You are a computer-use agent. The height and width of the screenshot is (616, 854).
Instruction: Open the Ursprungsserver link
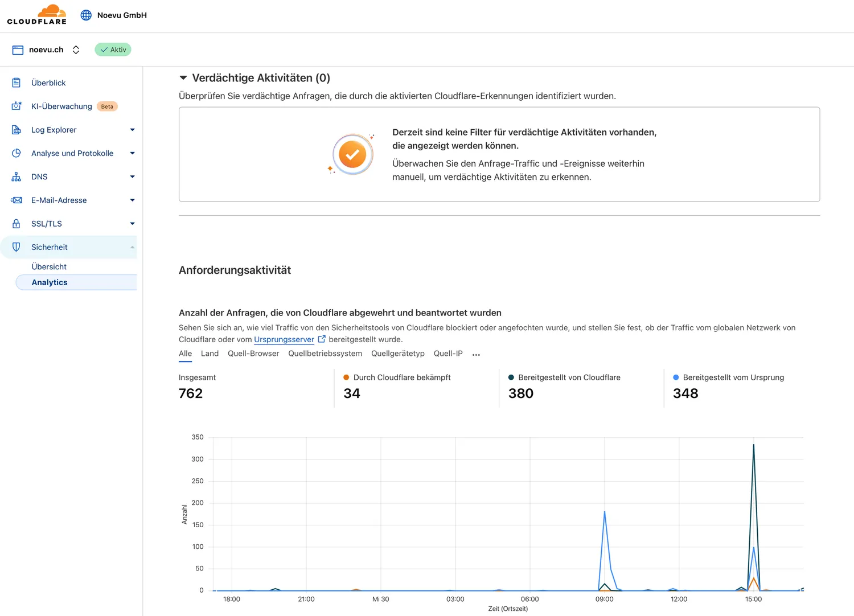(x=284, y=339)
